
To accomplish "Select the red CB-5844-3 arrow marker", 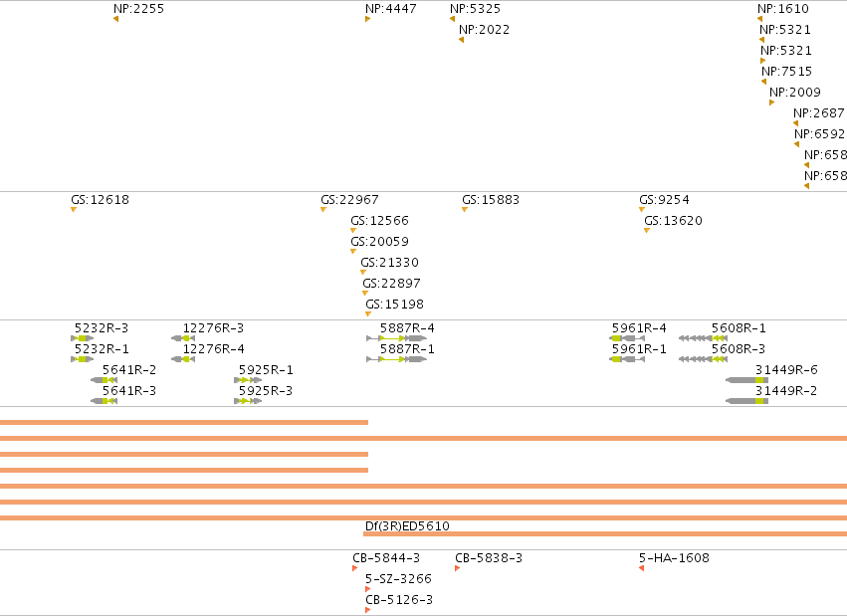I will point(355,568).
